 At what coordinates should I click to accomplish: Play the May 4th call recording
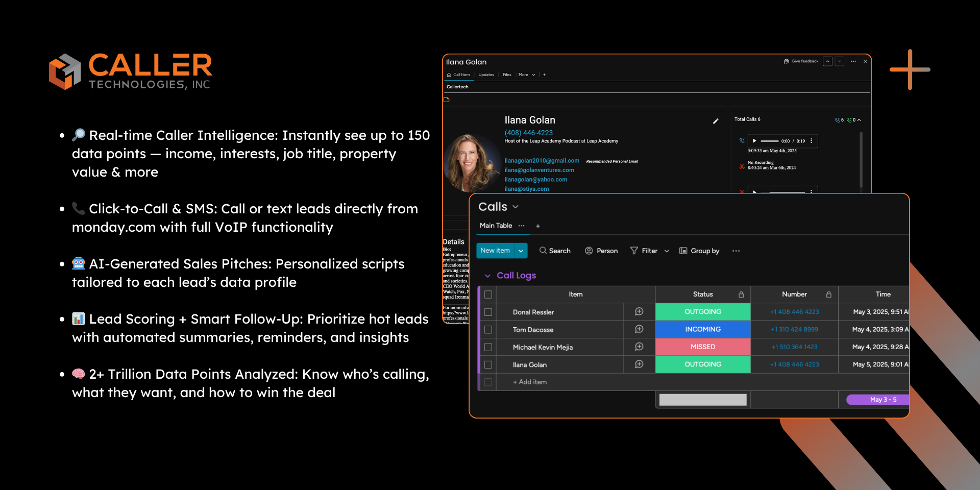754,141
